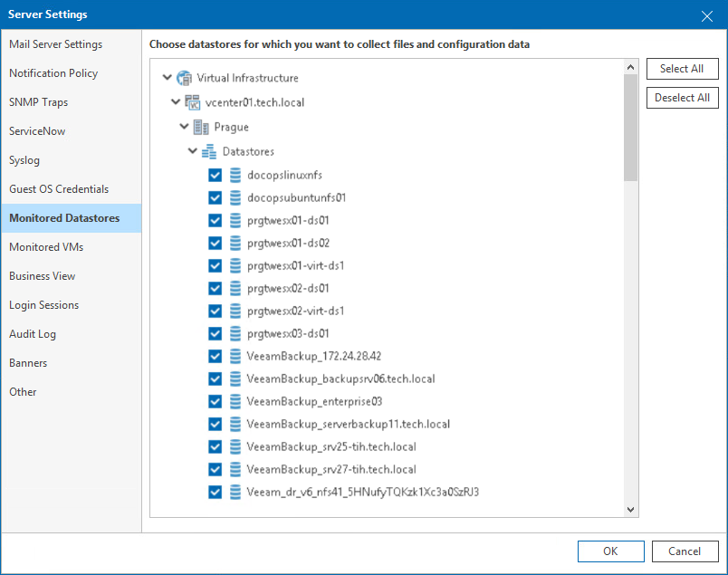
Task: Click the Select All button
Action: point(682,68)
